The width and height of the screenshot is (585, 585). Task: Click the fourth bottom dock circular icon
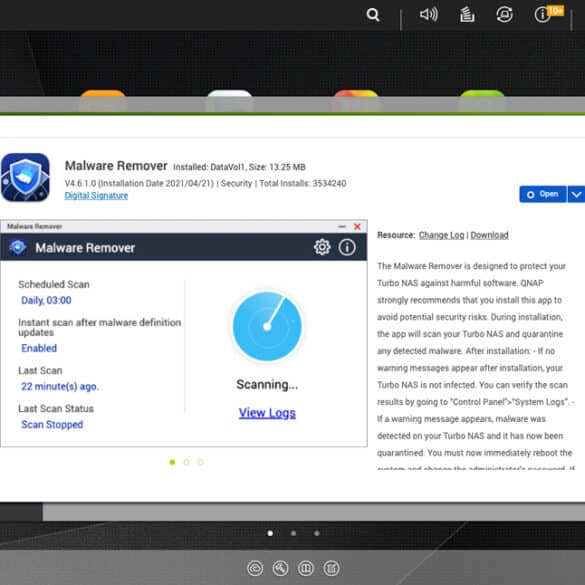pyautogui.click(x=331, y=568)
